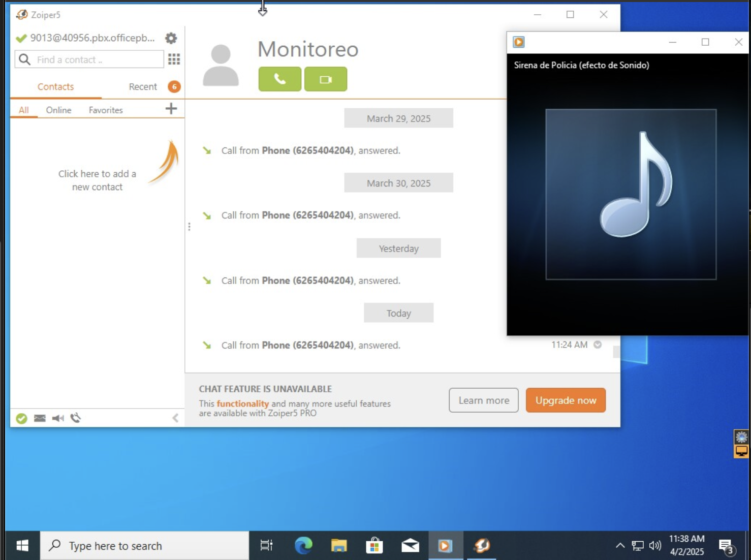751x560 pixels.
Task: Click the three-dot panel splitter handle
Action: (189, 227)
